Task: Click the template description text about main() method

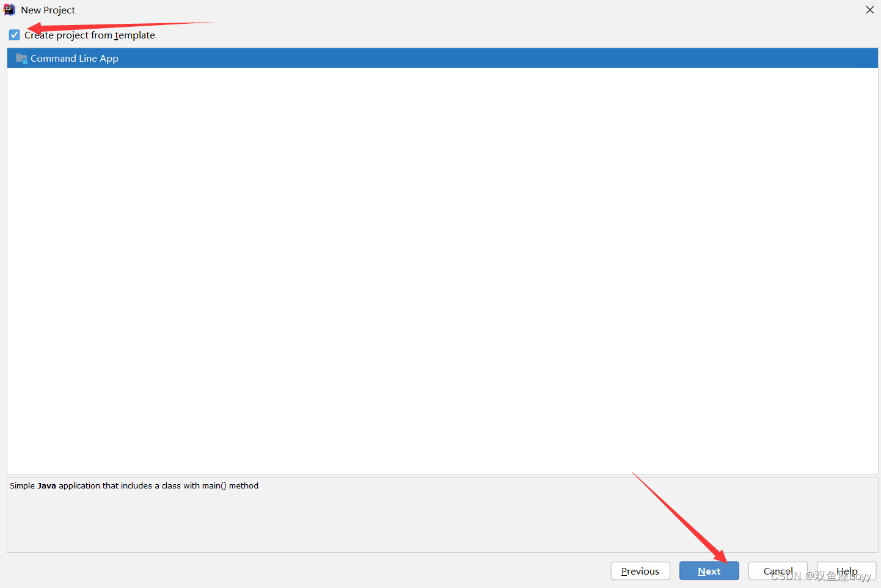Action: (x=134, y=486)
